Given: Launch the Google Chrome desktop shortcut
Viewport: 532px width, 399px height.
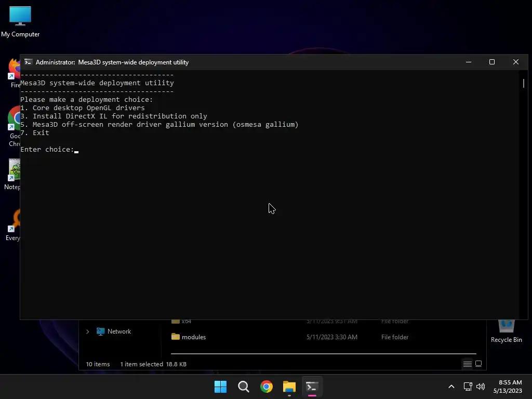Looking at the screenshot, I should [14, 126].
